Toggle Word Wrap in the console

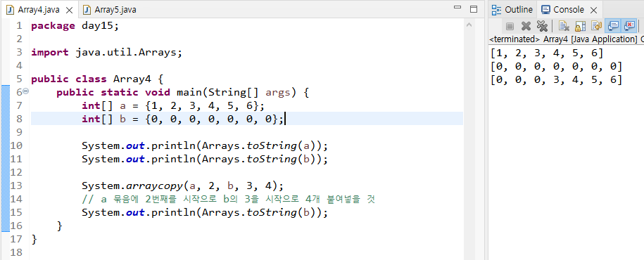[x=596, y=26]
